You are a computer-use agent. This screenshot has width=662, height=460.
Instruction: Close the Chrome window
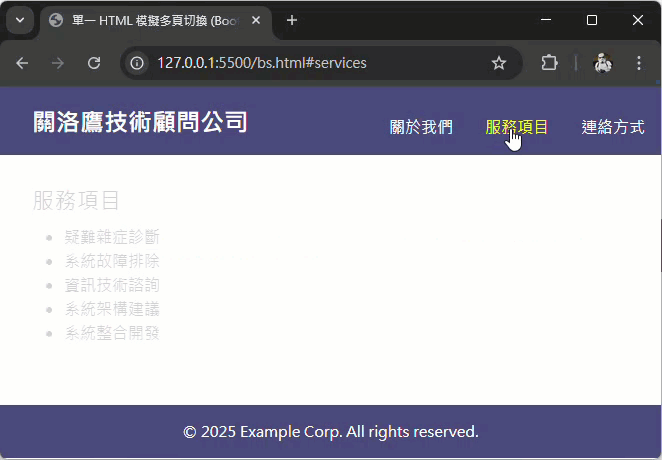point(638,20)
